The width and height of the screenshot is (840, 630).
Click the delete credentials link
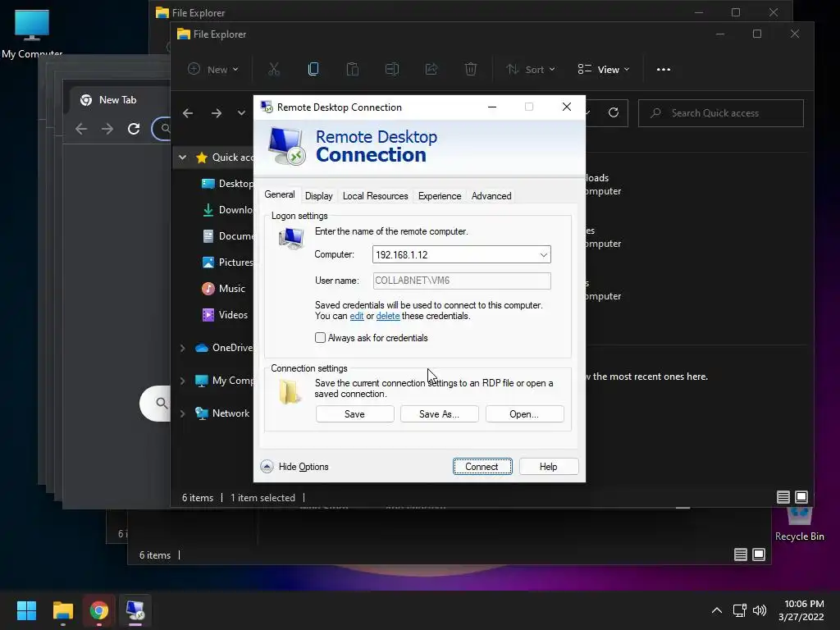[x=388, y=316]
